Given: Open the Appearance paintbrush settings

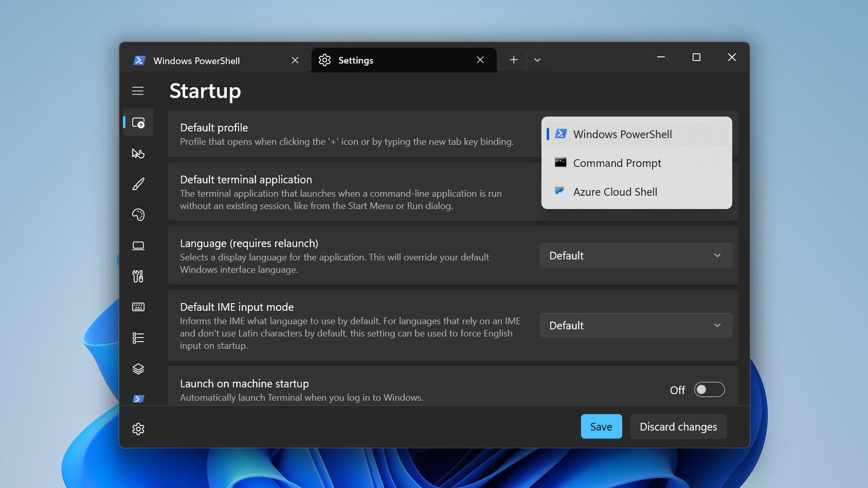Looking at the screenshot, I should (138, 184).
